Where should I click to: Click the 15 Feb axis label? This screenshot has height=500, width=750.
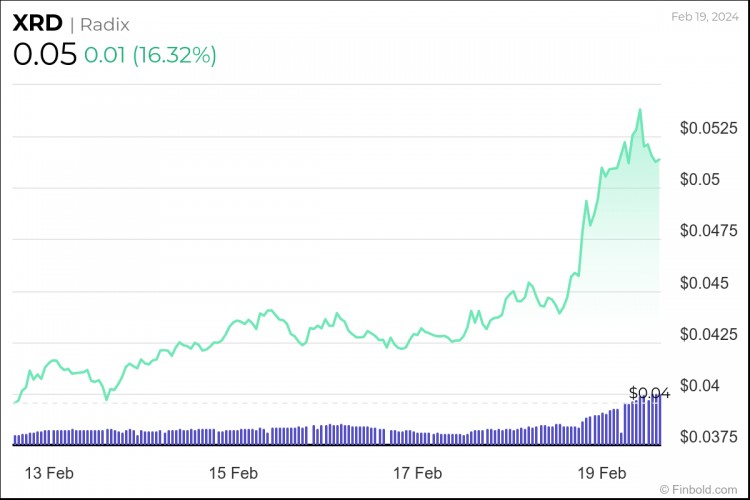[x=232, y=472]
